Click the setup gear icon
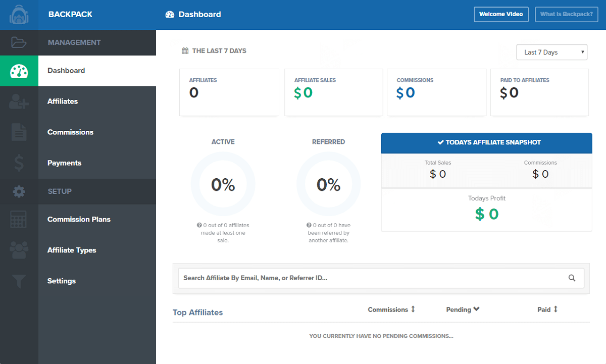Screen dimensions: 606x364 point(19,191)
